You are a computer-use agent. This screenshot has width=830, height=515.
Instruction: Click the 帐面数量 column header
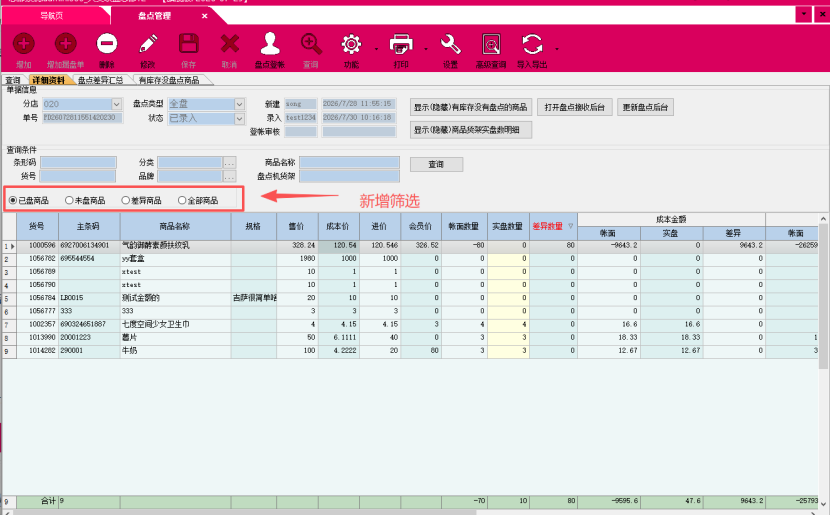pyautogui.click(x=464, y=227)
